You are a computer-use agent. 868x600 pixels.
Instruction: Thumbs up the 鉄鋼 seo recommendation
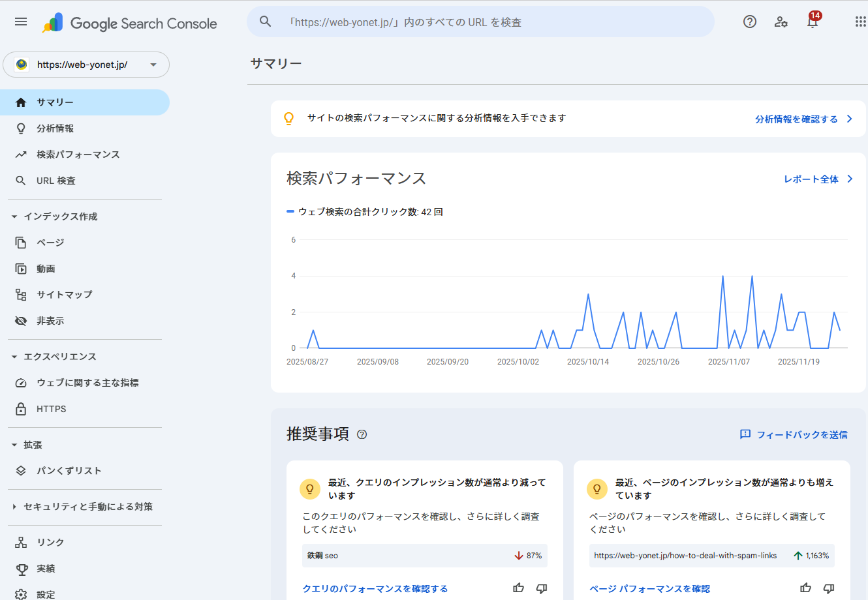tap(519, 588)
